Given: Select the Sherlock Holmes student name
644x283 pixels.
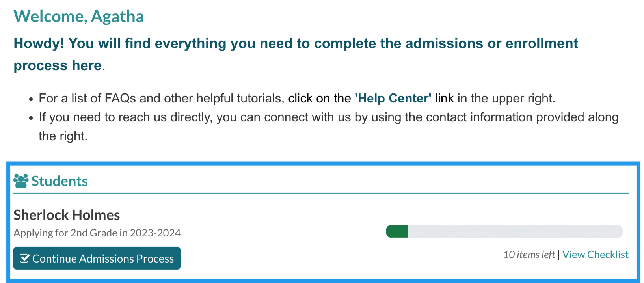Looking at the screenshot, I should 67,215.
